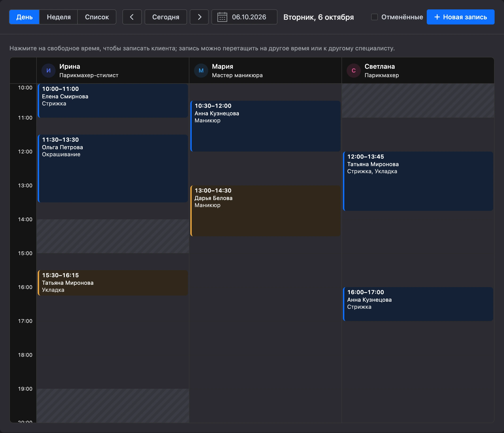The width and height of the screenshot is (504, 433).
Task: Click Irina's avatar icon
Action: point(49,70)
